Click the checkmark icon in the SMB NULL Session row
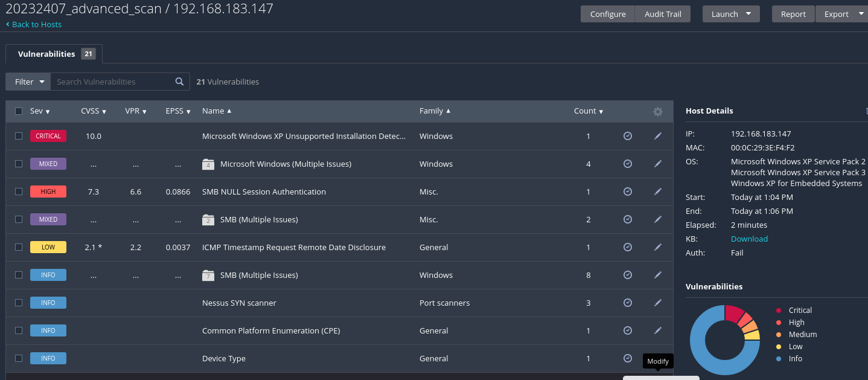Image resolution: width=868 pixels, height=380 pixels. pos(628,192)
